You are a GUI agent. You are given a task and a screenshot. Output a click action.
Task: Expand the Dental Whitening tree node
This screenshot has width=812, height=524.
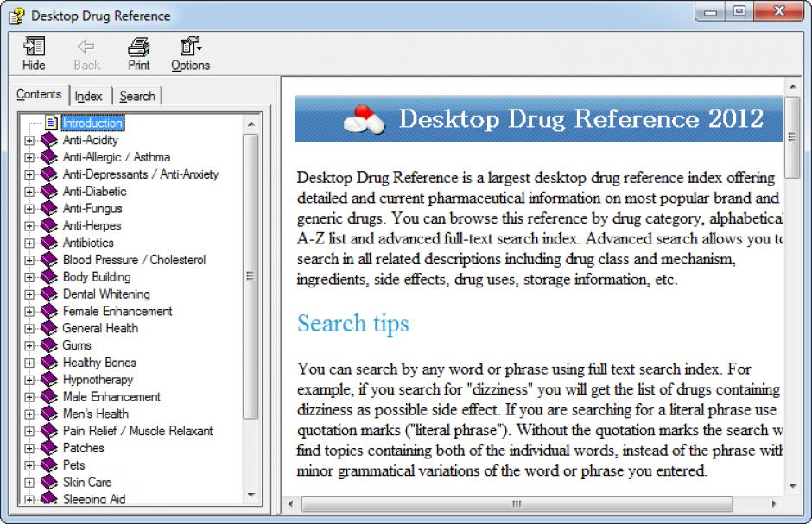[x=29, y=294]
